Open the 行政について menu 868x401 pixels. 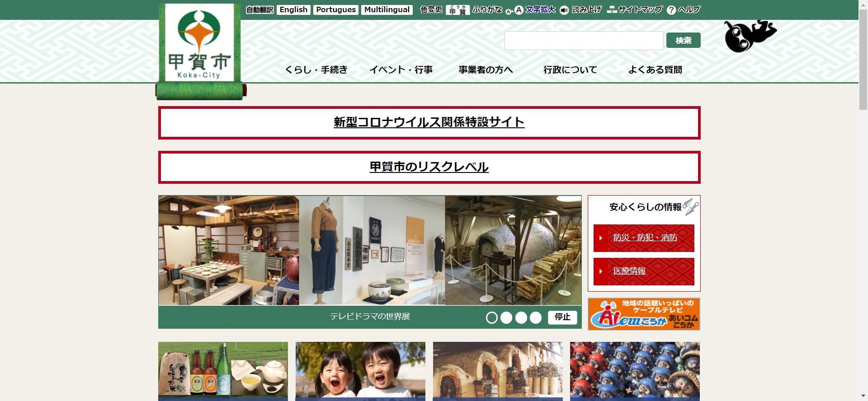click(570, 70)
